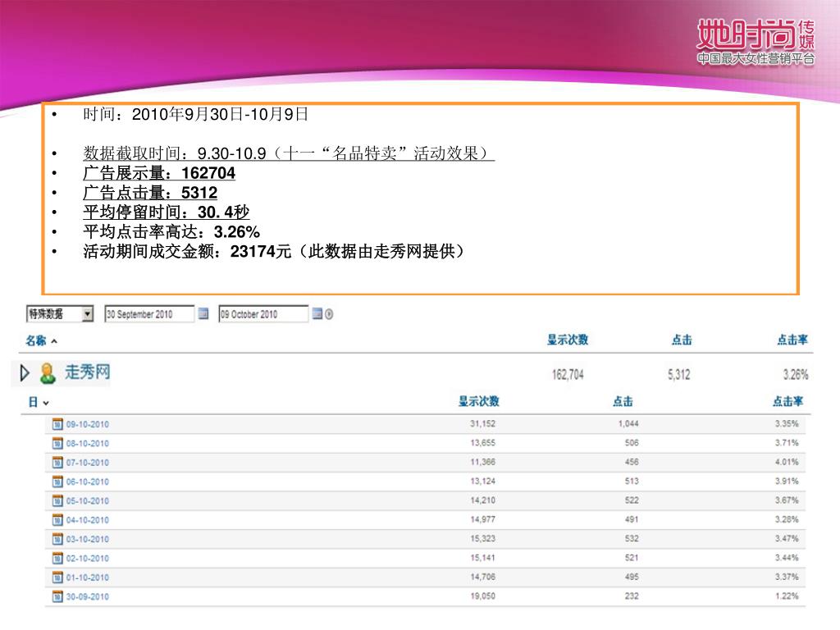Click the green user icon beside 走秀网
This screenshot has height=630, width=840.
tap(48, 373)
